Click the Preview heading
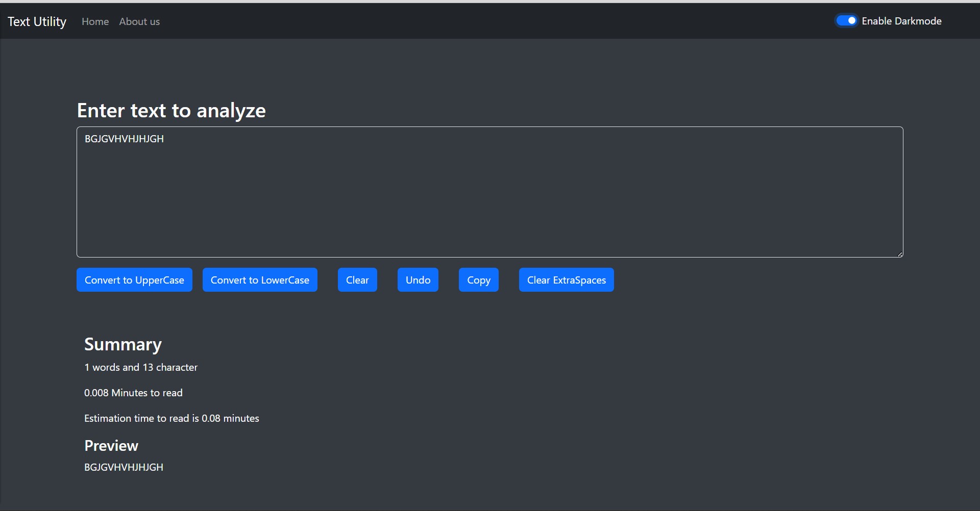 pyautogui.click(x=111, y=445)
